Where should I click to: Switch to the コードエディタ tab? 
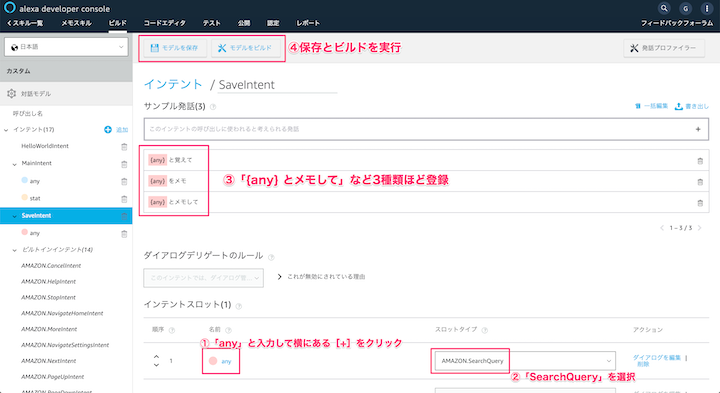coord(164,23)
